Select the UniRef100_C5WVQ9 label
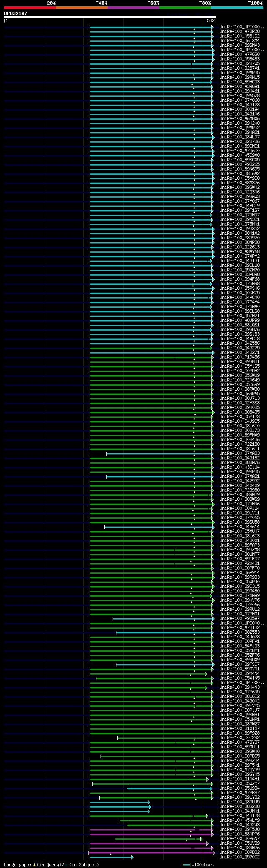 [x=239, y=843]
